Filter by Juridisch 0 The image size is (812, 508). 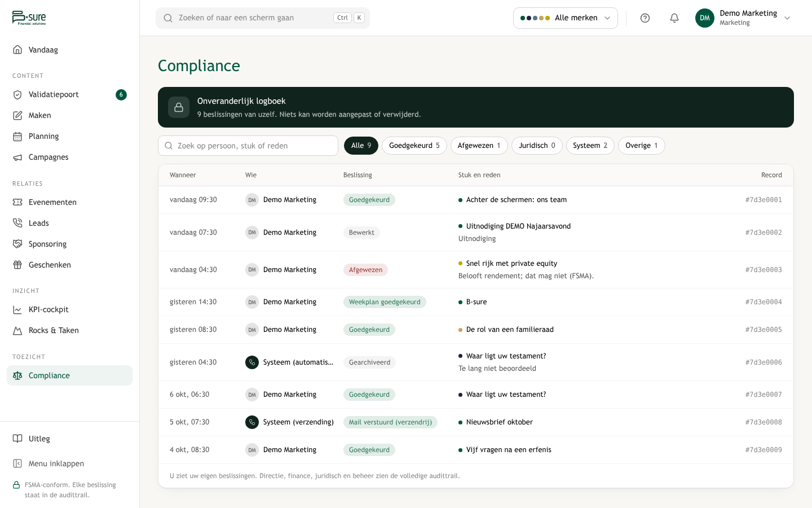coord(537,146)
